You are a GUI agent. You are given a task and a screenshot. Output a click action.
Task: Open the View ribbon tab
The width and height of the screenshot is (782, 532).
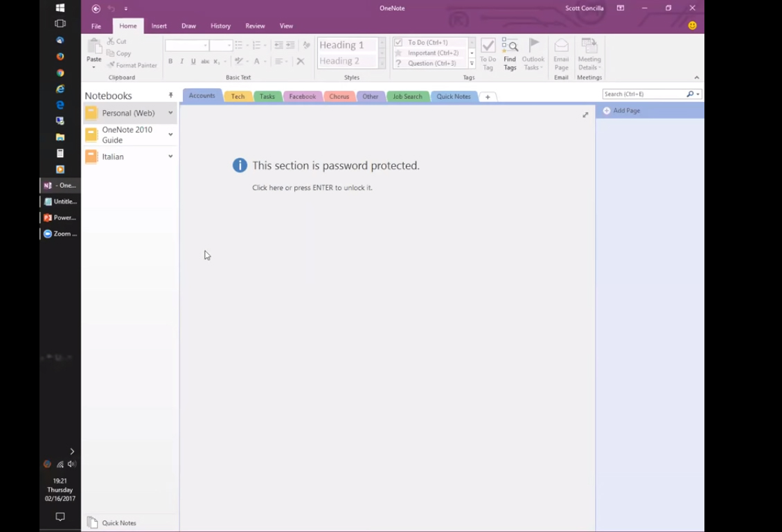tap(286, 26)
